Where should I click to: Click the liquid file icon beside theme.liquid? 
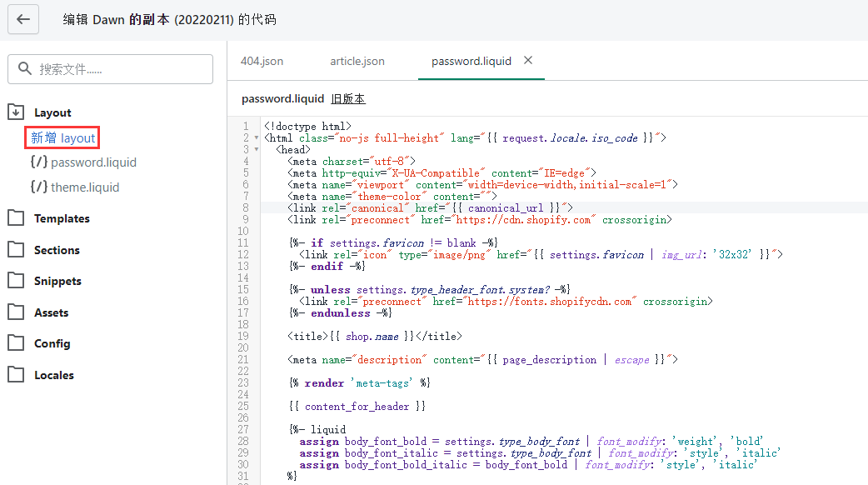click(38, 187)
